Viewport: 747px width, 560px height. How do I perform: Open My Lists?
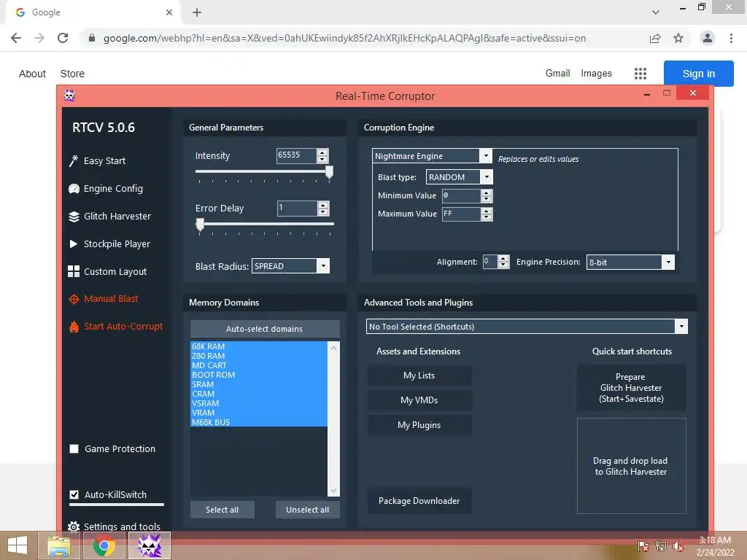[x=419, y=376]
